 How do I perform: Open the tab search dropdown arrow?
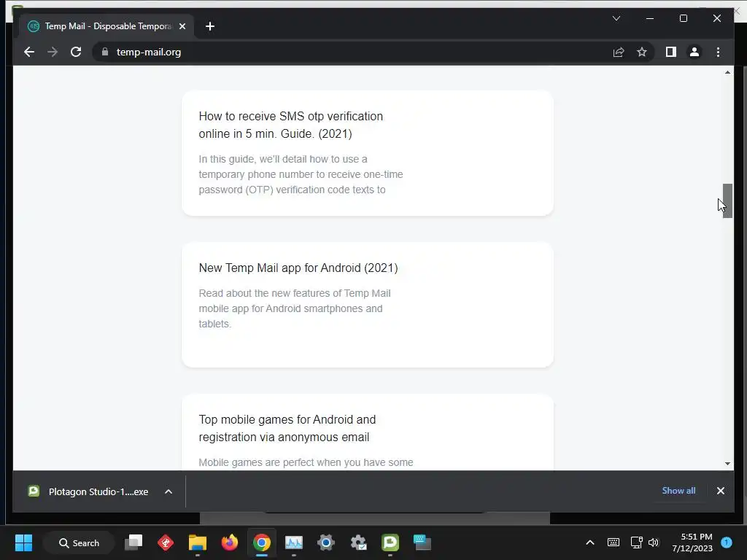[616, 18]
